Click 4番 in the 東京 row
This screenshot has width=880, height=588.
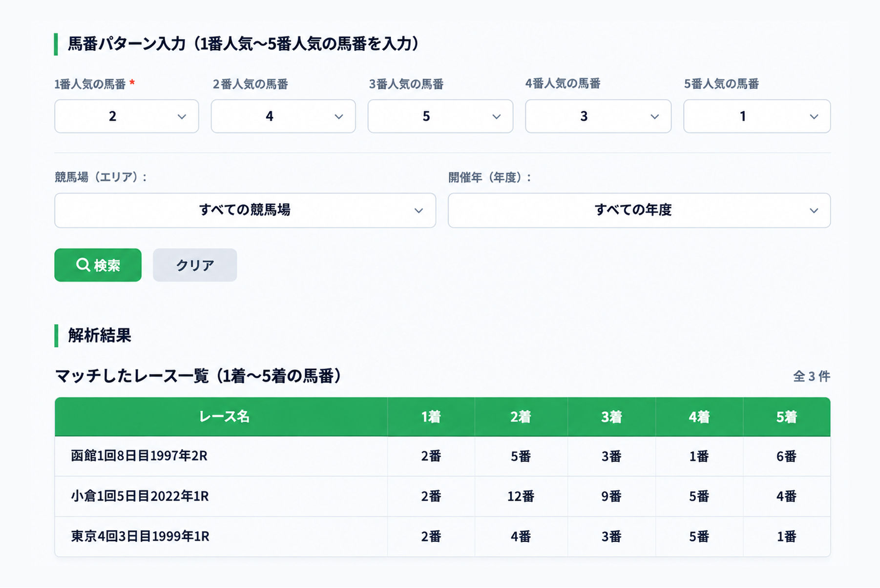click(521, 536)
